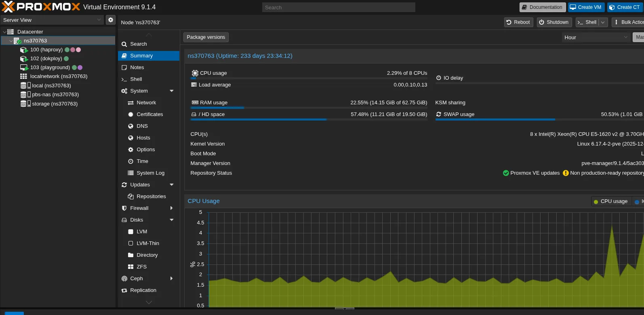Click the menu scroll-down chevron
Screen dimensions: 644x315
pos(149,302)
